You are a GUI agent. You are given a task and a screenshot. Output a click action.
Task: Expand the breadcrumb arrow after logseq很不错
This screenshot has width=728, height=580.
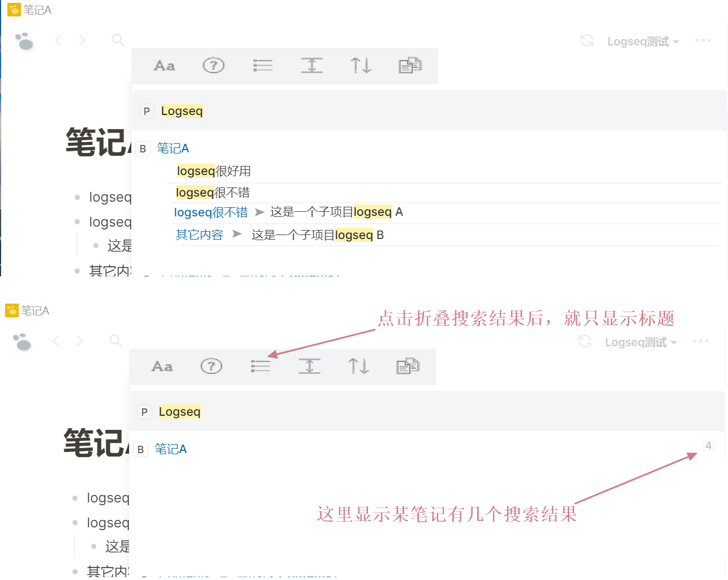click(259, 212)
